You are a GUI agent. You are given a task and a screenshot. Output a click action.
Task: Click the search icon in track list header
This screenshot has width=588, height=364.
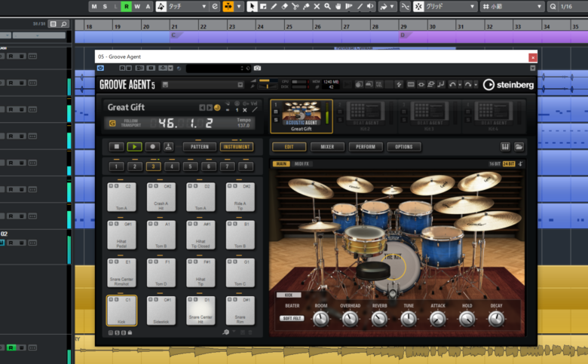[64, 24]
